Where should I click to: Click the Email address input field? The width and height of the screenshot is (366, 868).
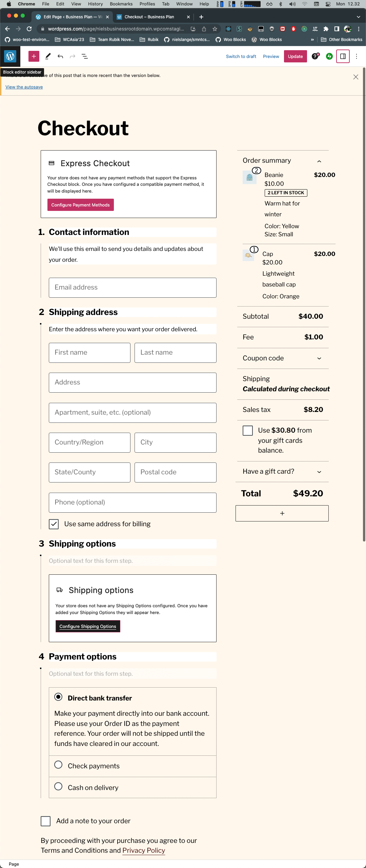pyautogui.click(x=132, y=287)
